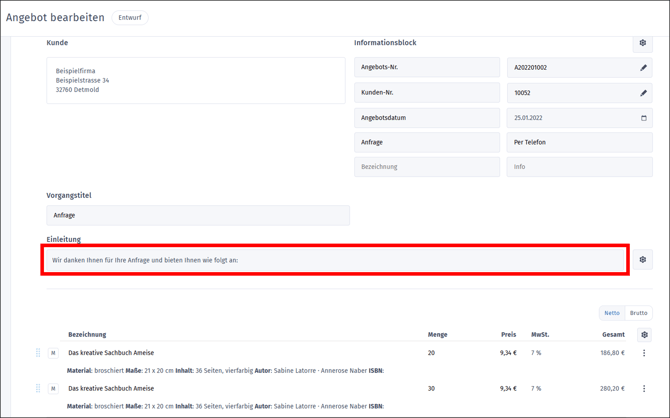The width and height of the screenshot is (670, 418).
Task: Open three-dot menu for 186,80 € row
Action: pos(644,353)
